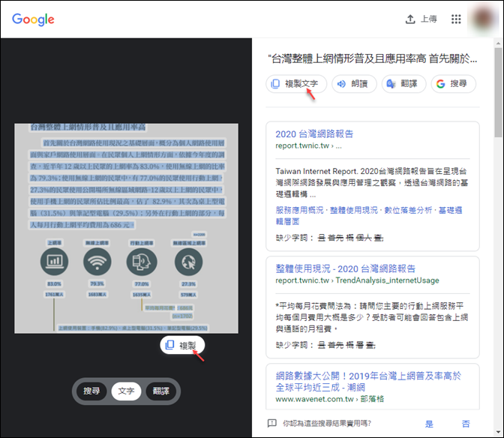Screen dimensions: 504x438
Task: Click the 77.0% value in image
Action: click(x=142, y=284)
